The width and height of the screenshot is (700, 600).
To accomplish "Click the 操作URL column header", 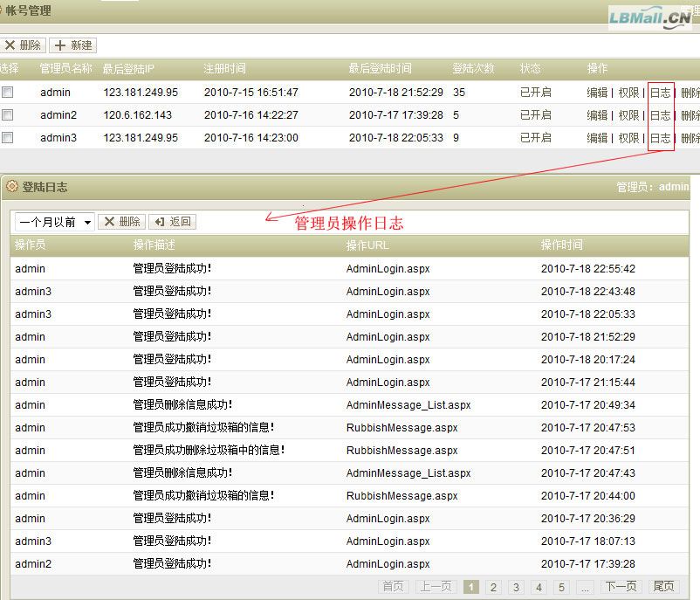I will click(367, 245).
